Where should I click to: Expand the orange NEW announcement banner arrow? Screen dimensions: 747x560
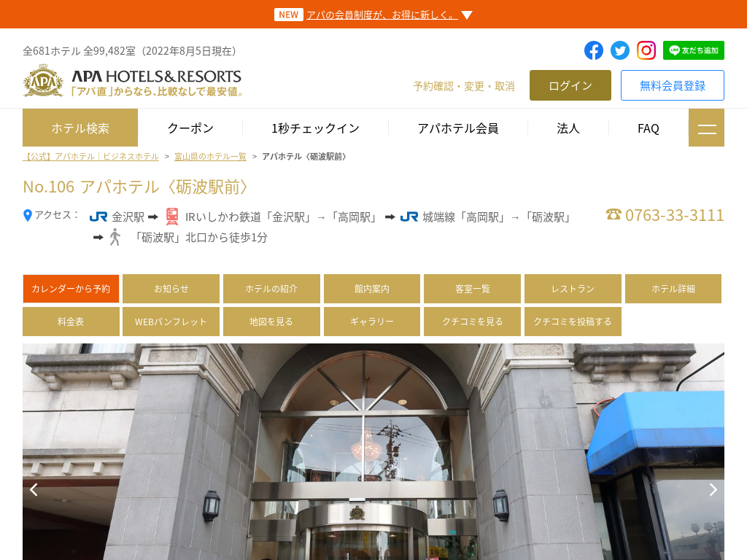tap(467, 15)
